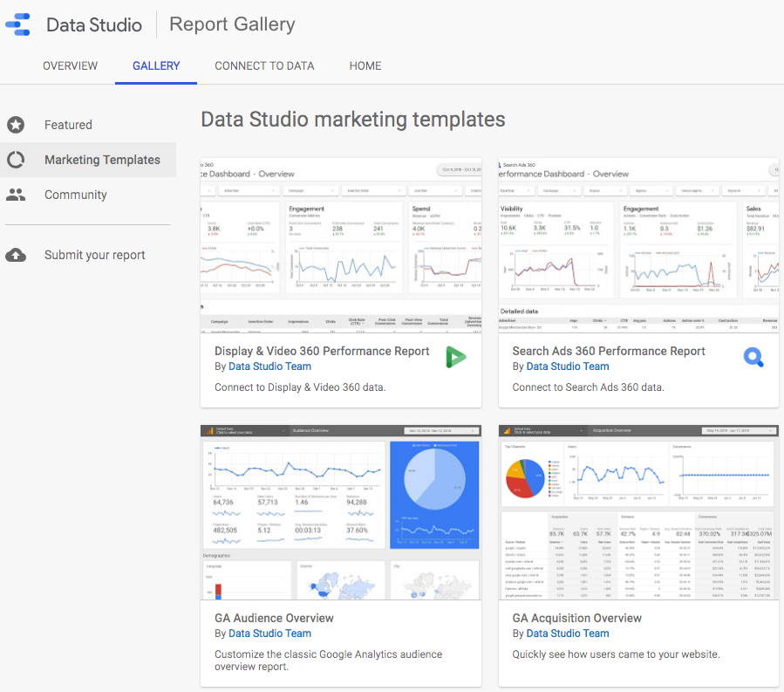Click the Submit your report upload icon

tap(16, 255)
